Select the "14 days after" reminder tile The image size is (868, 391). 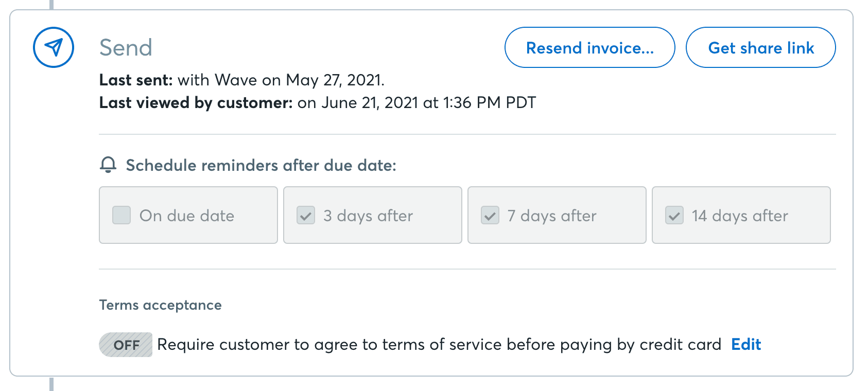pos(741,216)
